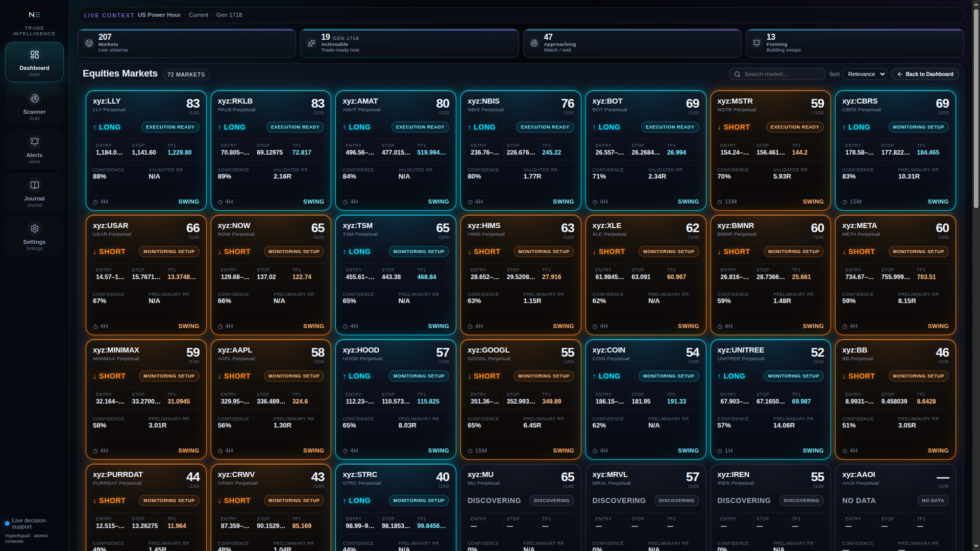Click the US Power Hour live context label
This screenshot has width=980, height=551.
tap(159, 15)
